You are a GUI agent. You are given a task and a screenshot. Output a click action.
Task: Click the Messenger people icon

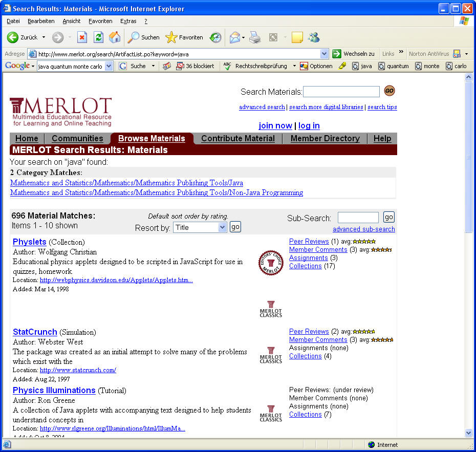click(314, 37)
